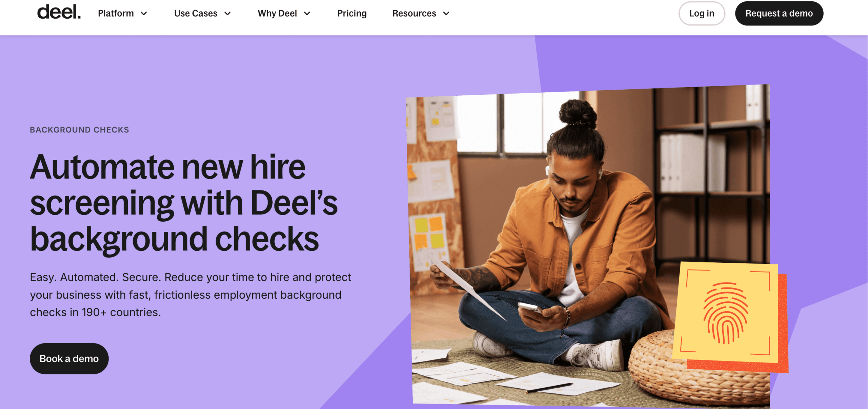Click the Request a demo button
The height and width of the screenshot is (409, 868).
(778, 13)
